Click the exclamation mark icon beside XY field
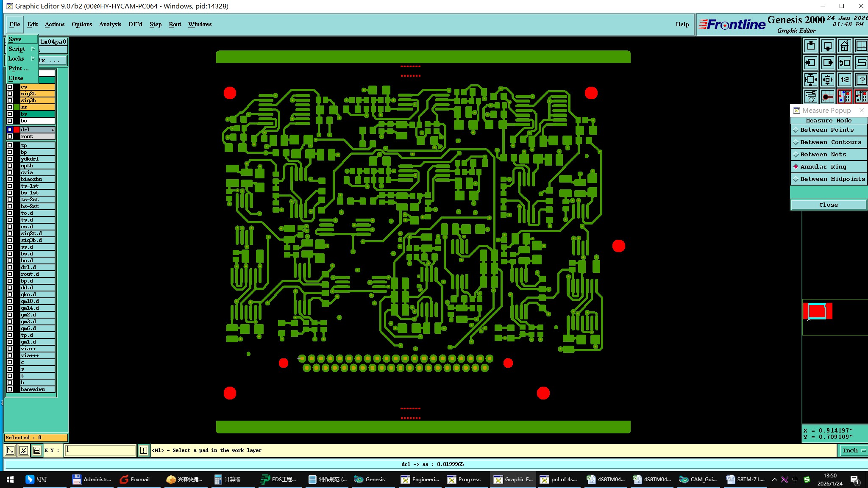 pos(144,450)
